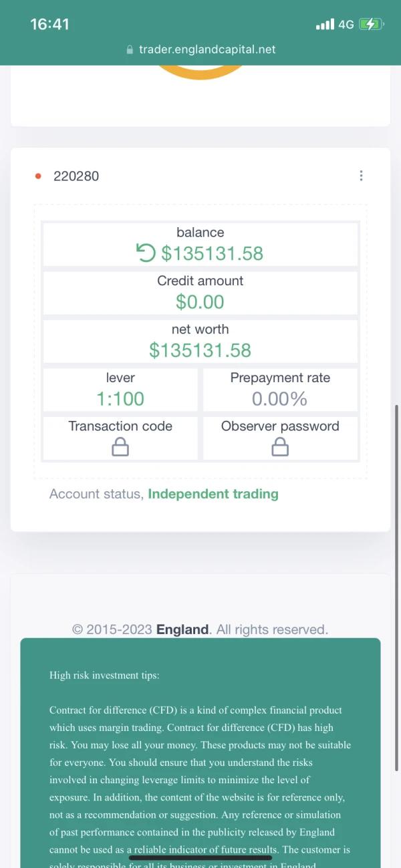Tap the Transaction code lock icon
Image resolution: width=401 pixels, height=868 pixels.
120,447
